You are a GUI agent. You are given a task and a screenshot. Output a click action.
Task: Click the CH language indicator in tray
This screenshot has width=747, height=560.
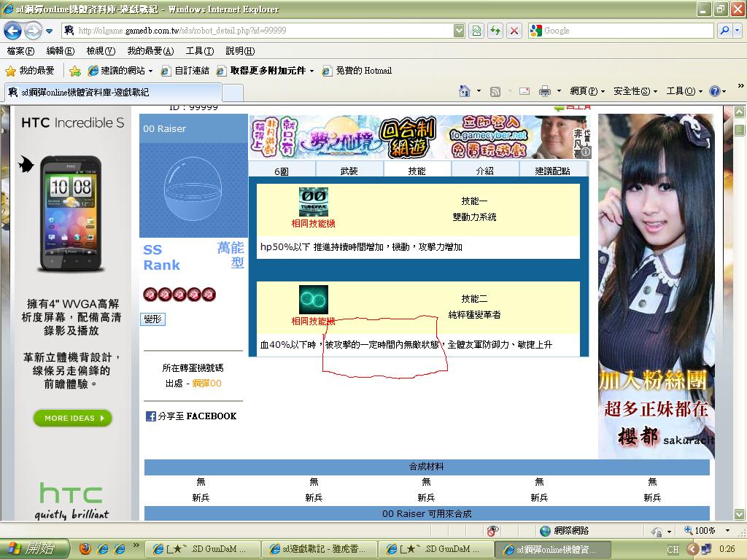pos(673,550)
